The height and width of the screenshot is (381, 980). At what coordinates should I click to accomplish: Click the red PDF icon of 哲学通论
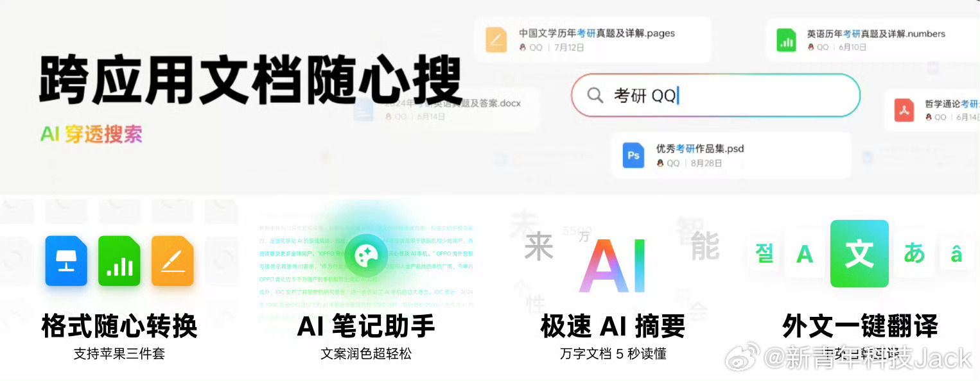pos(905,111)
